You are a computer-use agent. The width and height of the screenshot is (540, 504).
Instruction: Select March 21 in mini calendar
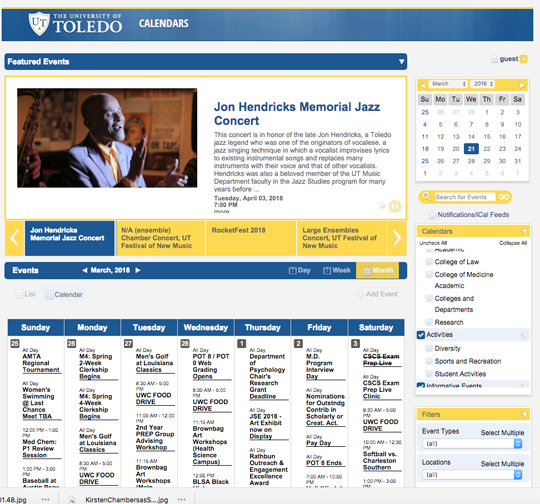(471, 149)
